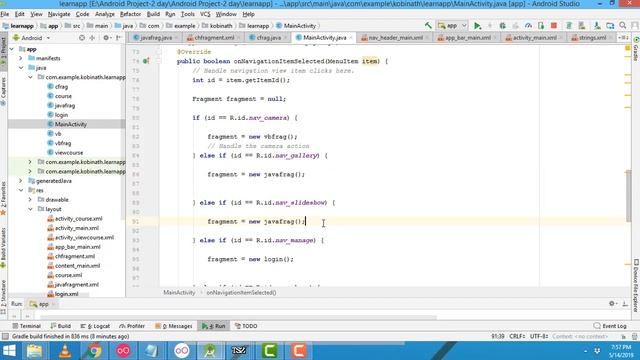The width and height of the screenshot is (640, 360).
Task: Open VLC media player from the taskbar
Action: coord(64,351)
